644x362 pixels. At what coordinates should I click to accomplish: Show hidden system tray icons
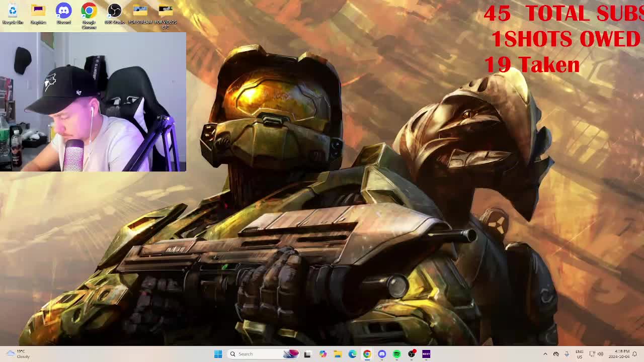[x=545, y=354]
